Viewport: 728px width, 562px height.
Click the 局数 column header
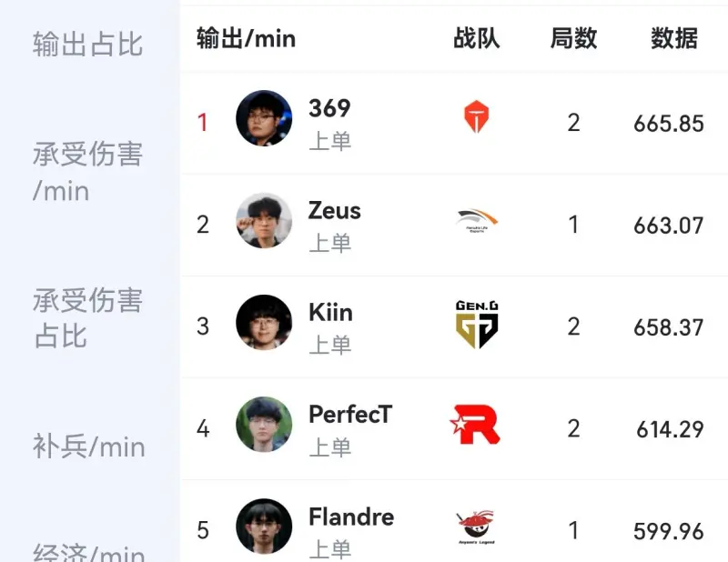(x=573, y=38)
